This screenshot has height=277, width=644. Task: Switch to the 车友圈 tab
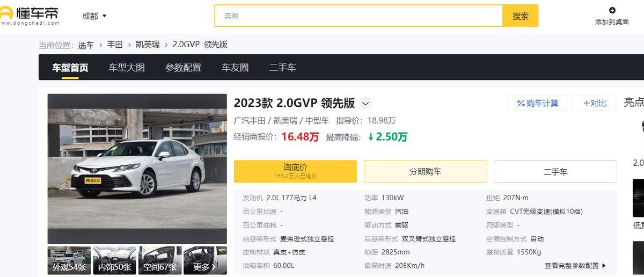(x=235, y=68)
